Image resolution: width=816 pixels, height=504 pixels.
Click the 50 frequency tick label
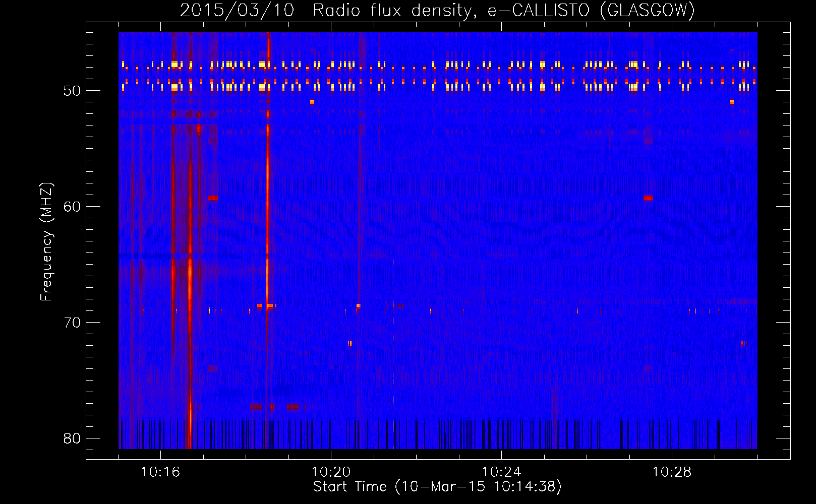point(72,91)
